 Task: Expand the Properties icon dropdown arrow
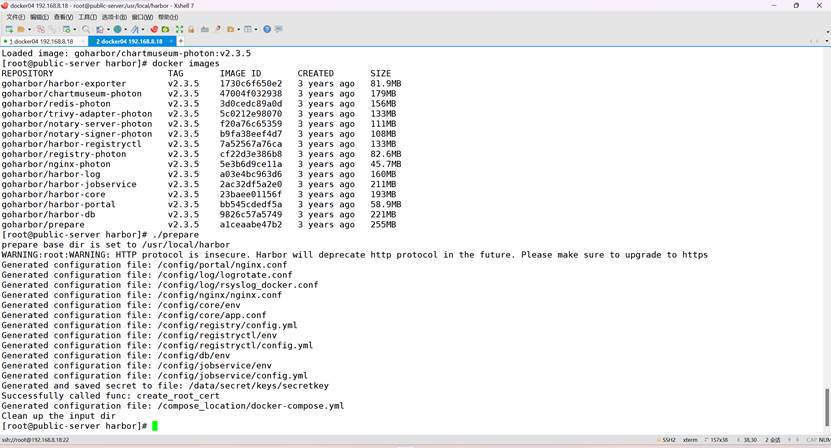point(75,29)
